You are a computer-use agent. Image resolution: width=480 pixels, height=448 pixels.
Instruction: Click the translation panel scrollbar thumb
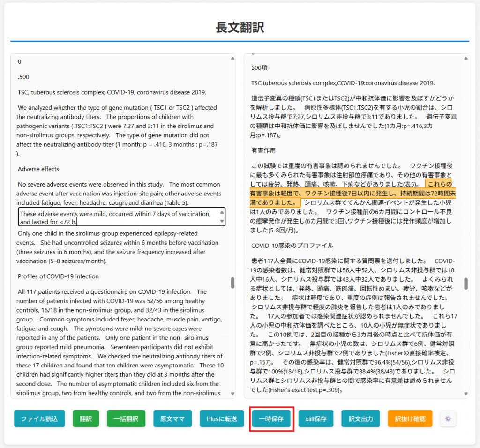pyautogui.click(x=465, y=284)
